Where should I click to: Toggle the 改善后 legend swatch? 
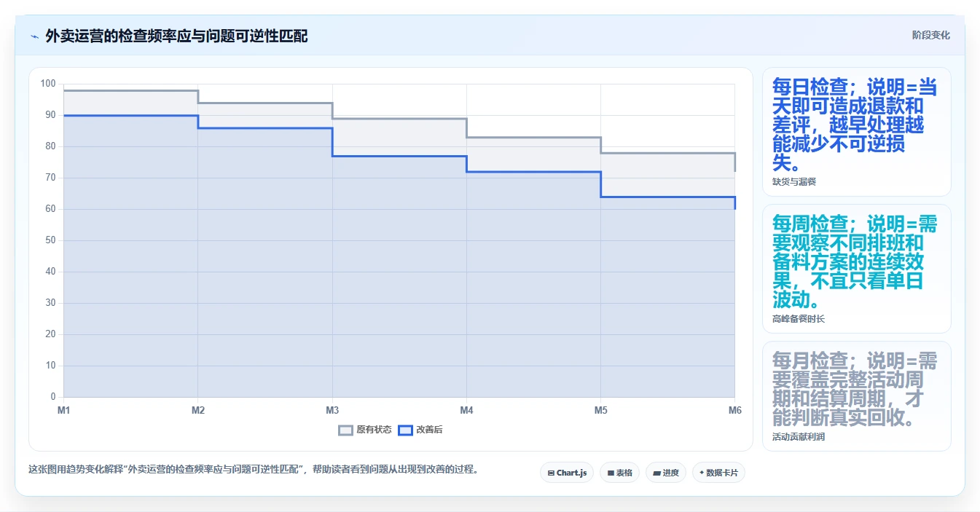(x=406, y=430)
